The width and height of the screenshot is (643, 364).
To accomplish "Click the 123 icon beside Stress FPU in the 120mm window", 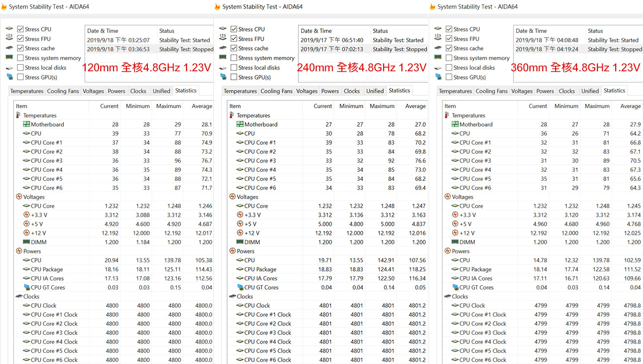I will pos(9,39).
